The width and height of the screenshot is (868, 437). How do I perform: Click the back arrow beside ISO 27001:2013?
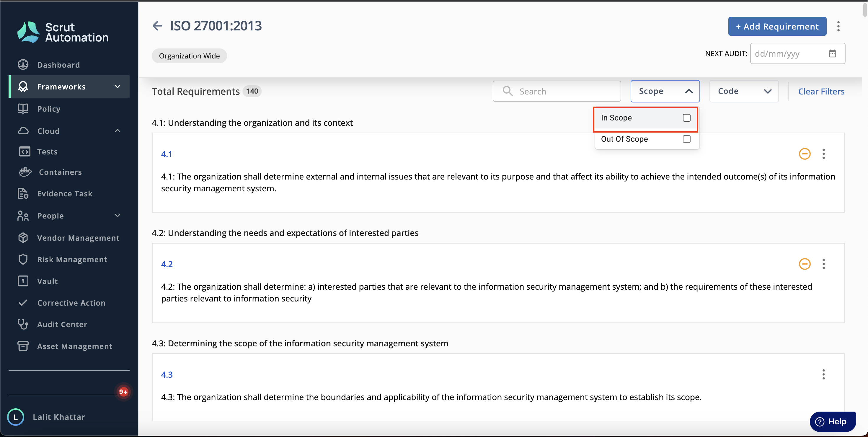click(x=157, y=26)
